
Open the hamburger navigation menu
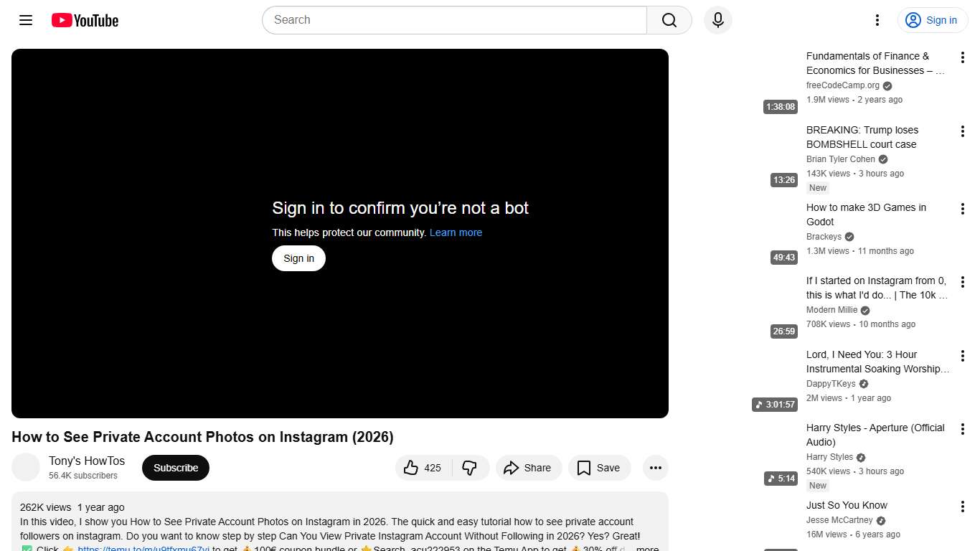point(25,20)
